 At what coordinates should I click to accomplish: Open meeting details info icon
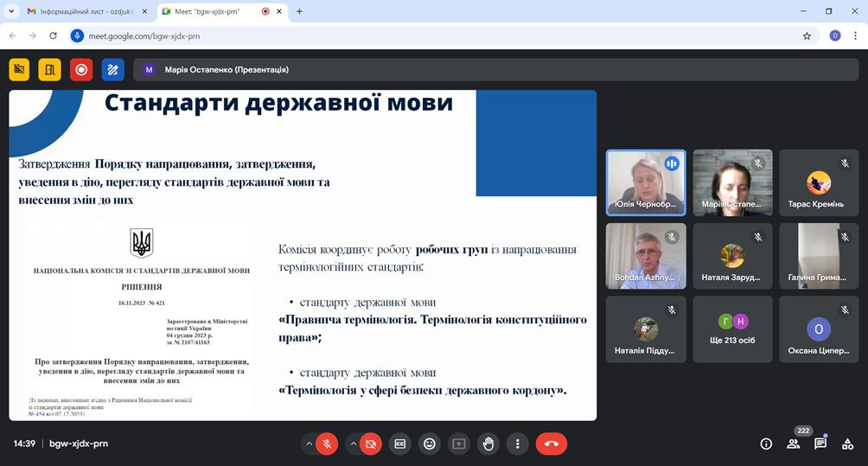(x=766, y=444)
